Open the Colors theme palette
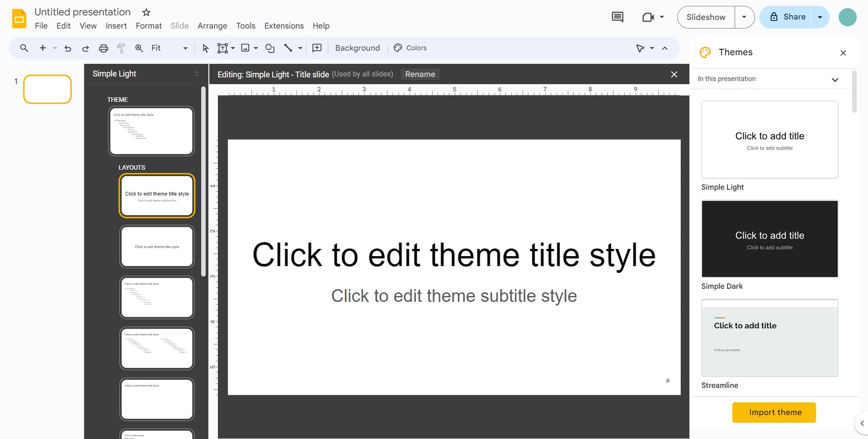The width and height of the screenshot is (868, 439). coord(410,48)
